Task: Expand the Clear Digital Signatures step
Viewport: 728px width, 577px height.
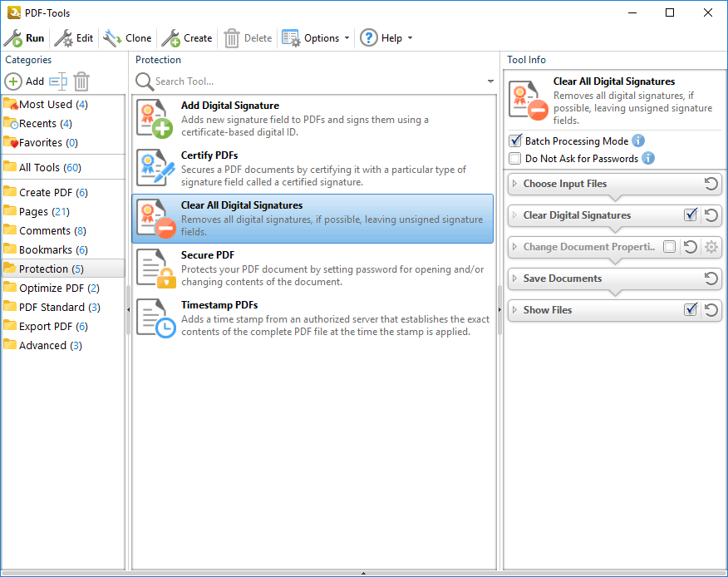Action: [514, 215]
